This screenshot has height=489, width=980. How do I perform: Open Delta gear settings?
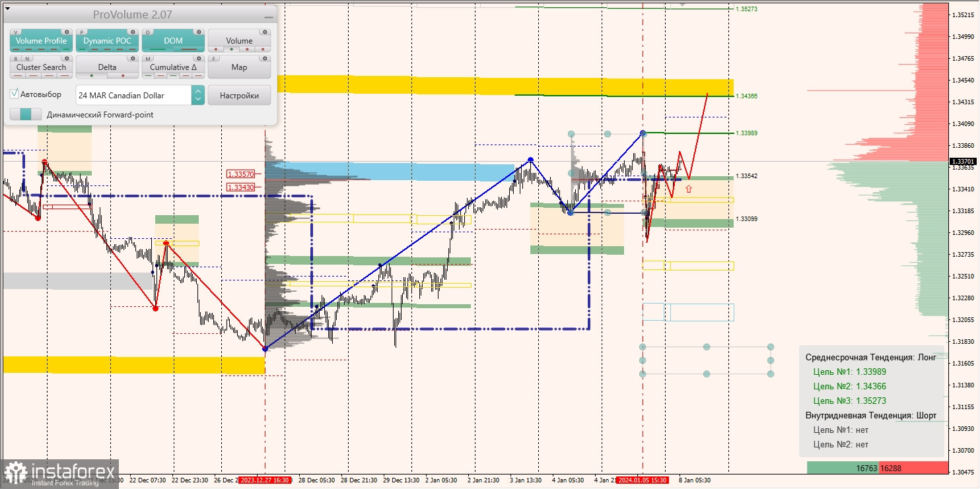click(x=132, y=58)
